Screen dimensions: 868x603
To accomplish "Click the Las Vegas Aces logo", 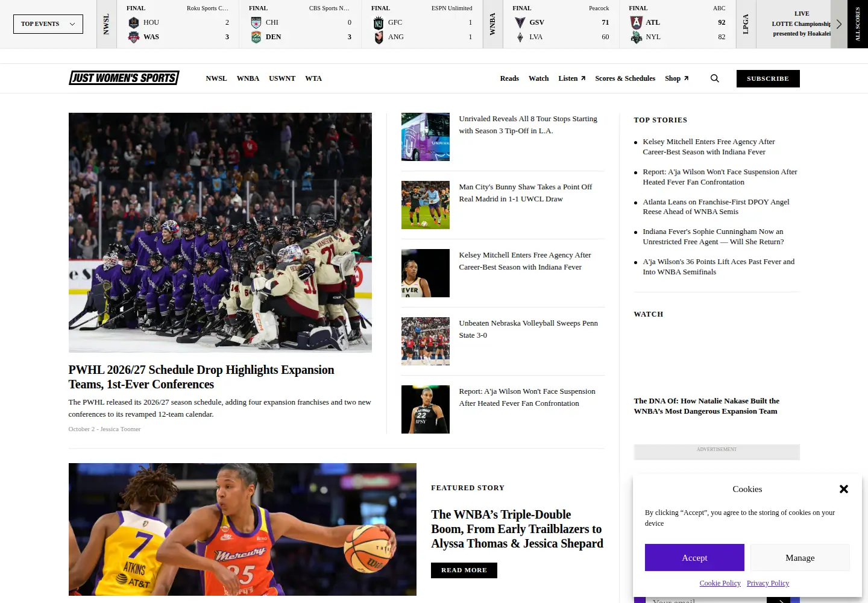I will [520, 37].
